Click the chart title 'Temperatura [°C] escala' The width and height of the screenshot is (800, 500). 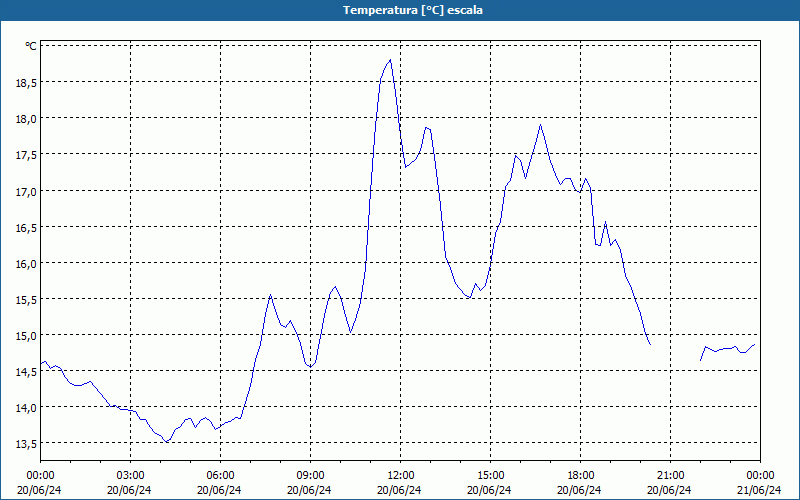click(413, 10)
